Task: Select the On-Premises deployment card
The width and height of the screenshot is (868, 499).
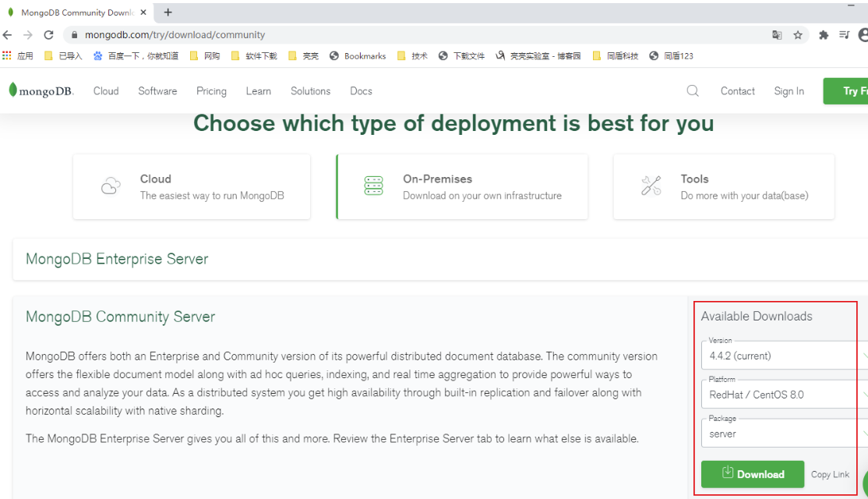Action: (x=462, y=186)
